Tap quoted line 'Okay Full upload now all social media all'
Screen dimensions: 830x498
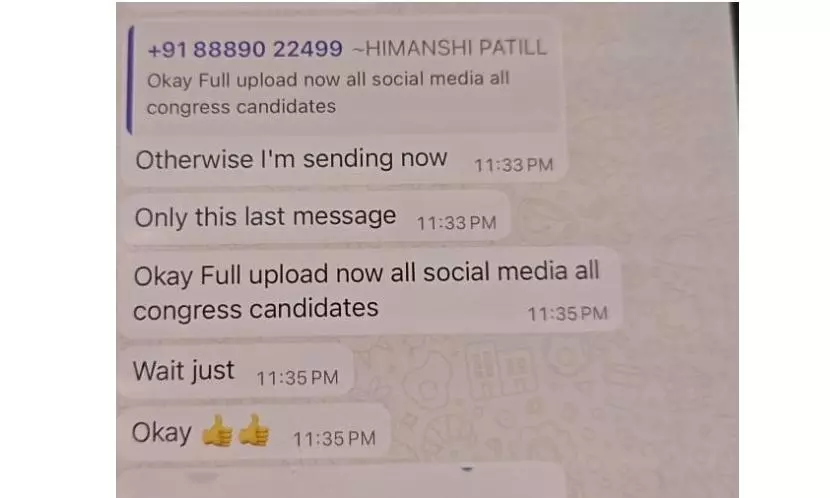(328, 79)
